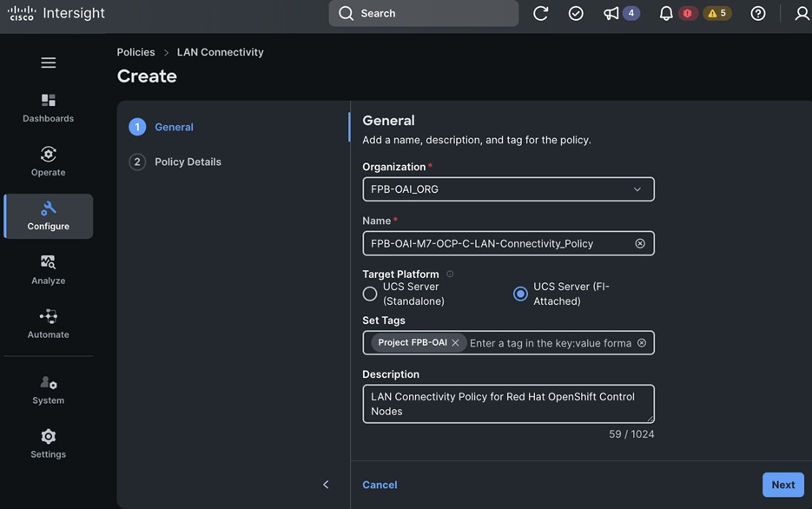
Task: Toggle the hamburger navigation menu
Action: click(x=48, y=63)
